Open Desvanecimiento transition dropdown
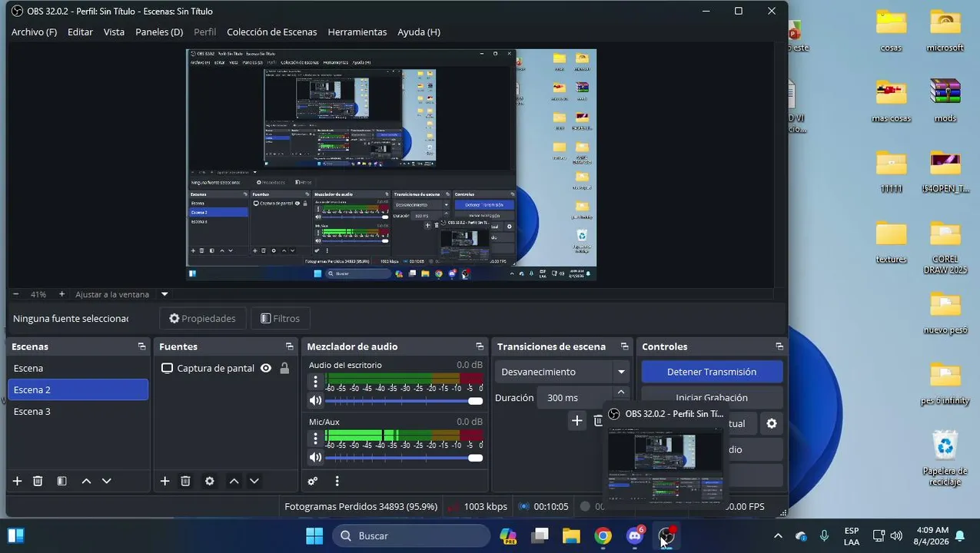 point(562,372)
